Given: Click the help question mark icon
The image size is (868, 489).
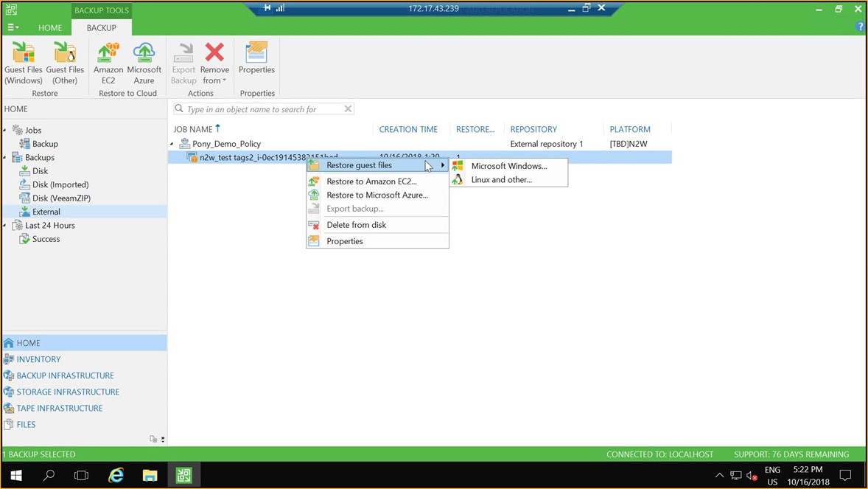Looking at the screenshot, I should (x=860, y=27).
